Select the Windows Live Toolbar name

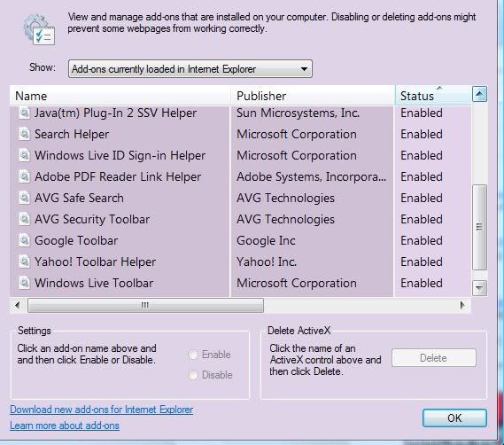click(94, 283)
